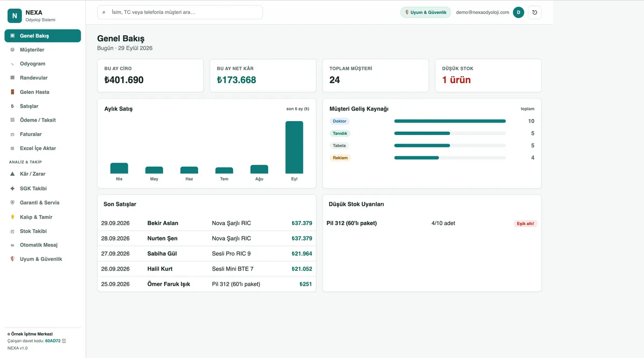Click the Garanti & Servis shield icon
This screenshot has height=358, width=644.
click(x=12, y=203)
